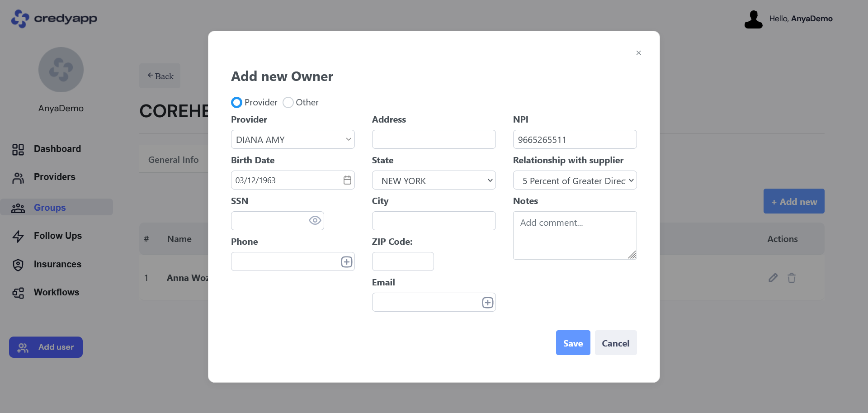
Task: Click the icon inside the Add user button
Action: tap(23, 347)
